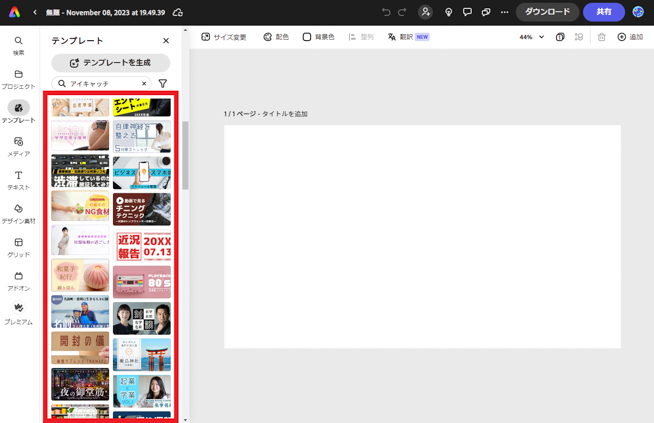Click the undo arrow in top bar

tap(386, 12)
